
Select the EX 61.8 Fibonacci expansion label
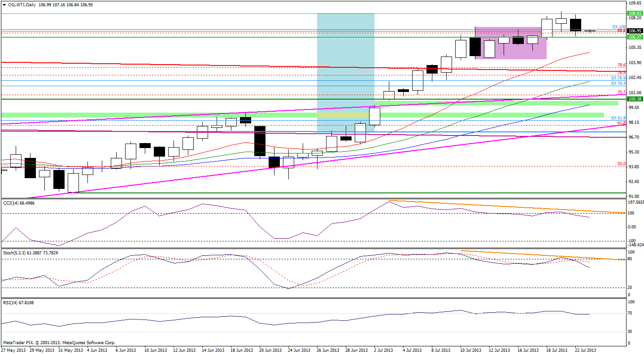tap(618, 118)
